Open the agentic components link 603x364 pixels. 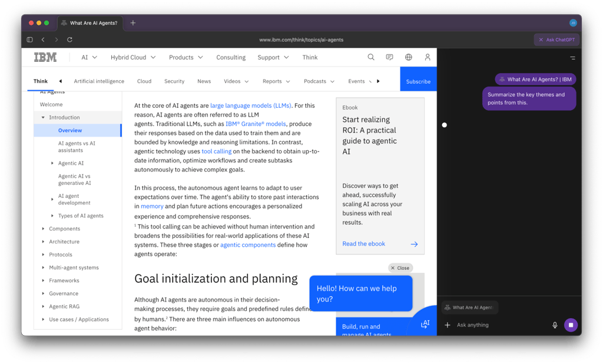248,245
